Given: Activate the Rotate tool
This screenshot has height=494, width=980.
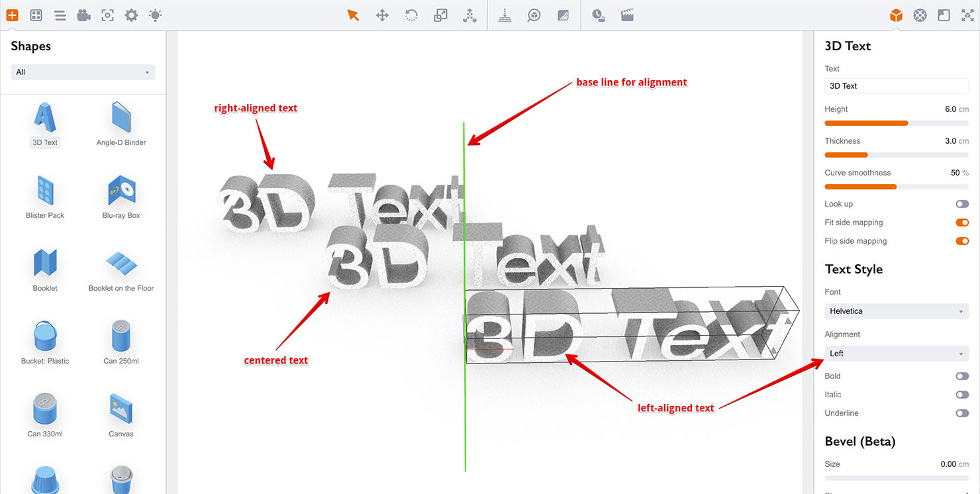Looking at the screenshot, I should [x=411, y=15].
